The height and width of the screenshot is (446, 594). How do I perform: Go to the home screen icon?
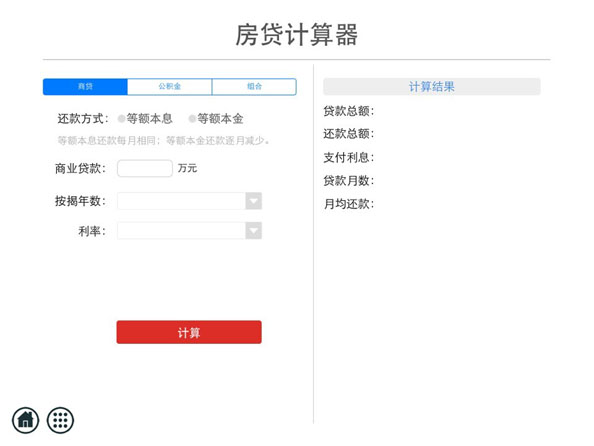pos(25,420)
